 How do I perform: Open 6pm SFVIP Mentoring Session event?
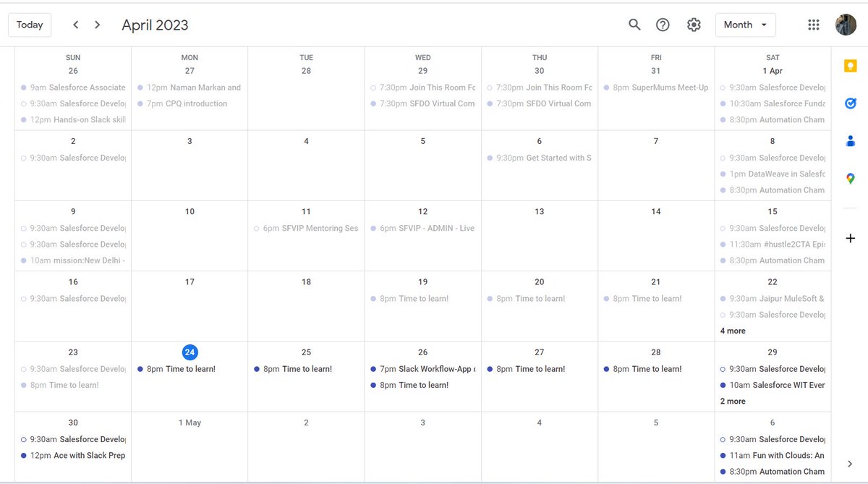point(306,228)
